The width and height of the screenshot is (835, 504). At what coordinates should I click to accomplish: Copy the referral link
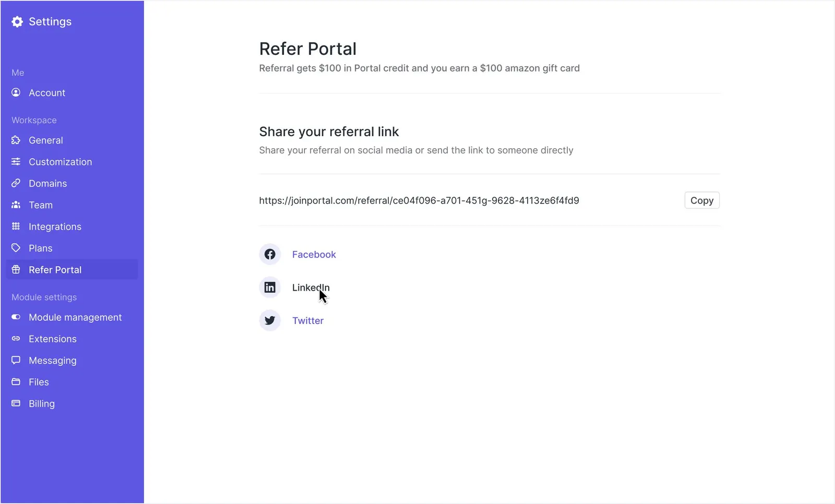click(702, 200)
